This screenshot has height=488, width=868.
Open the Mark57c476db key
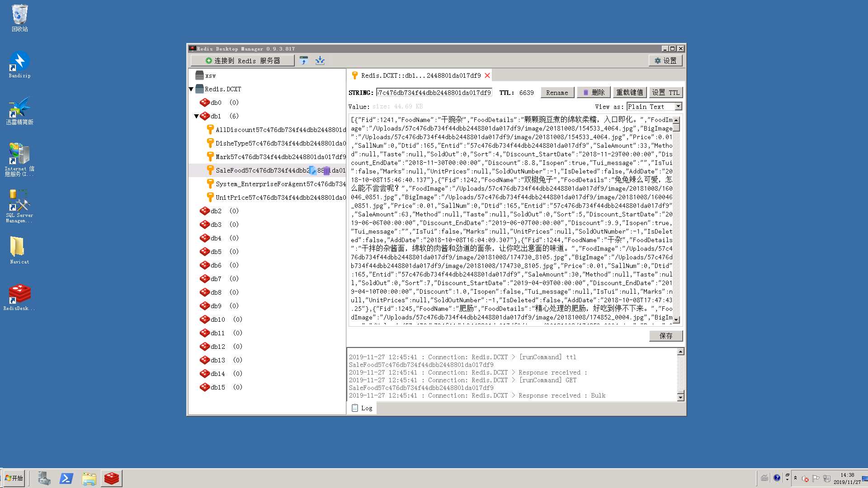(276, 157)
